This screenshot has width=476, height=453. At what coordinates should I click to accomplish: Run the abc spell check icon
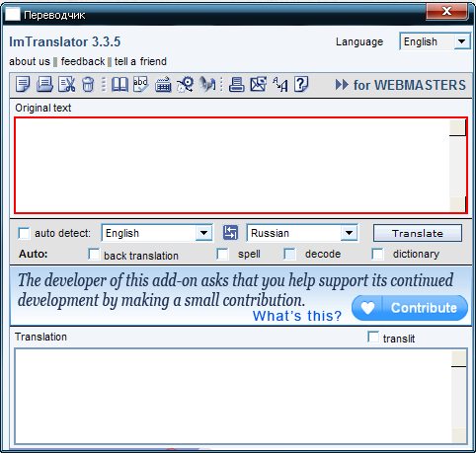pos(141,84)
